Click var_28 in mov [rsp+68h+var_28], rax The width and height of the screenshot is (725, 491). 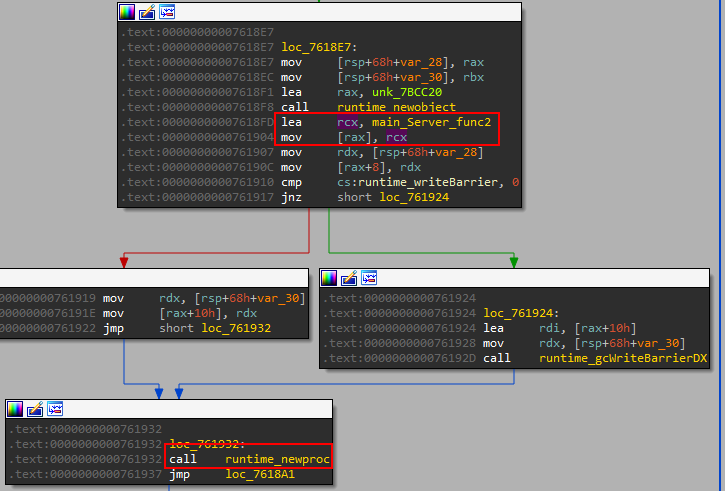[x=421, y=62]
